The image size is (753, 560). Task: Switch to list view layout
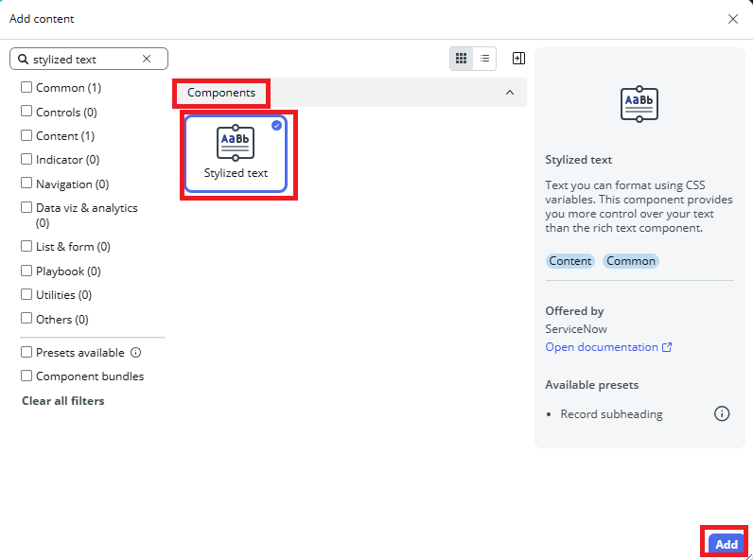pos(485,59)
